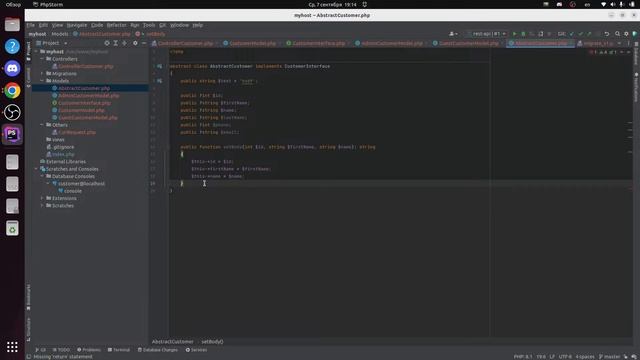Open the File menu
The width and height of the screenshot is (640, 360).
click(31, 25)
